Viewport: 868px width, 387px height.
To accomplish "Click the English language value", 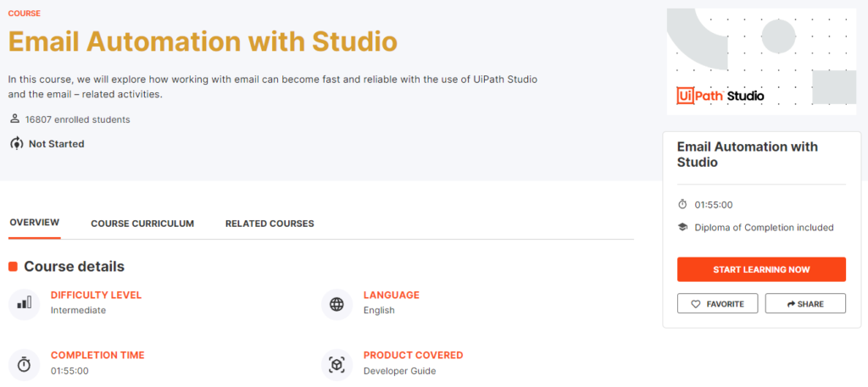I will pyautogui.click(x=379, y=310).
